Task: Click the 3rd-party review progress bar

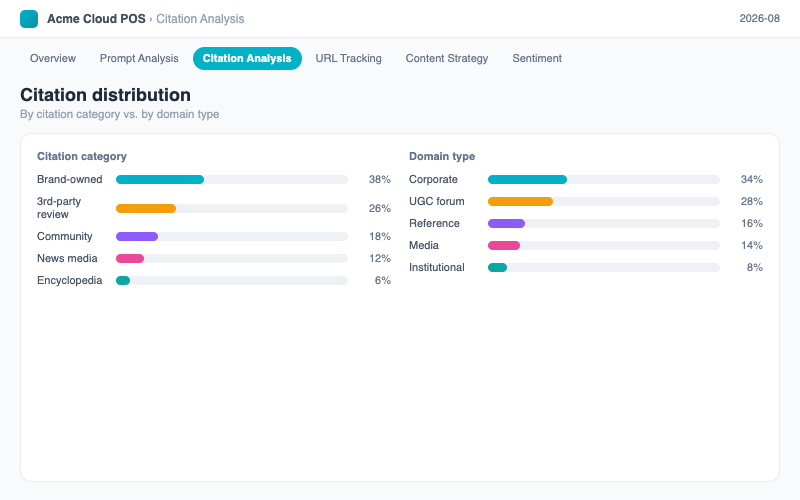Action: point(232,208)
